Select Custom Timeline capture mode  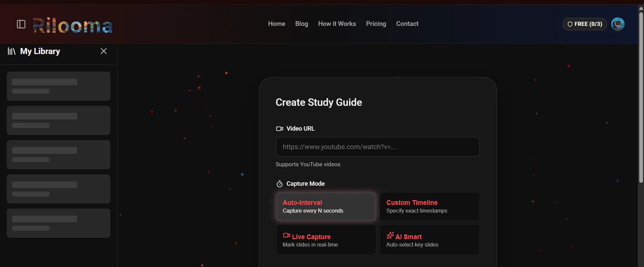pyautogui.click(x=430, y=207)
